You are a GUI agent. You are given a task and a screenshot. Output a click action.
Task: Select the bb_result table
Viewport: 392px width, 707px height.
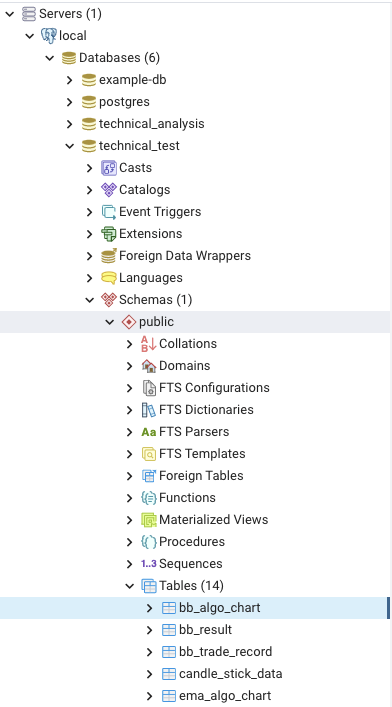(205, 630)
